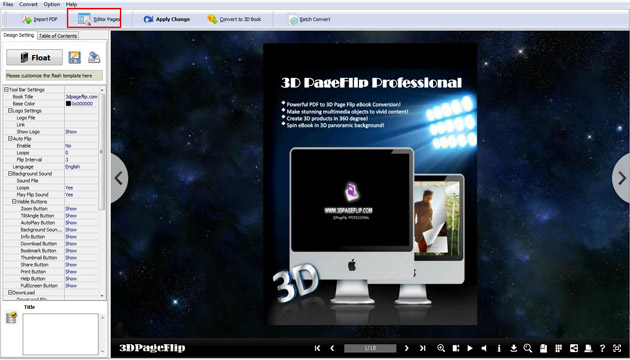Click the share icon in viewer bar
Screen dimensions: 630x360
[x=574, y=348]
